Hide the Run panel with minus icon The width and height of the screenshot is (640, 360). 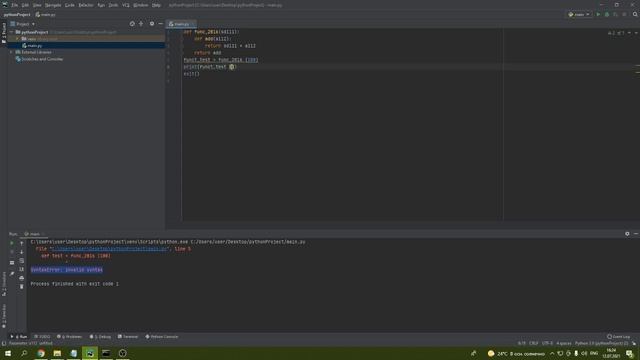tap(636, 234)
